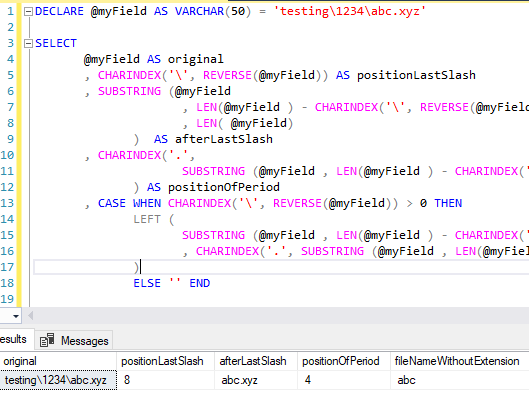This screenshot has height=409, width=529.
Task: Click the VARCHAR keyword on line 1
Action: pos(199,11)
